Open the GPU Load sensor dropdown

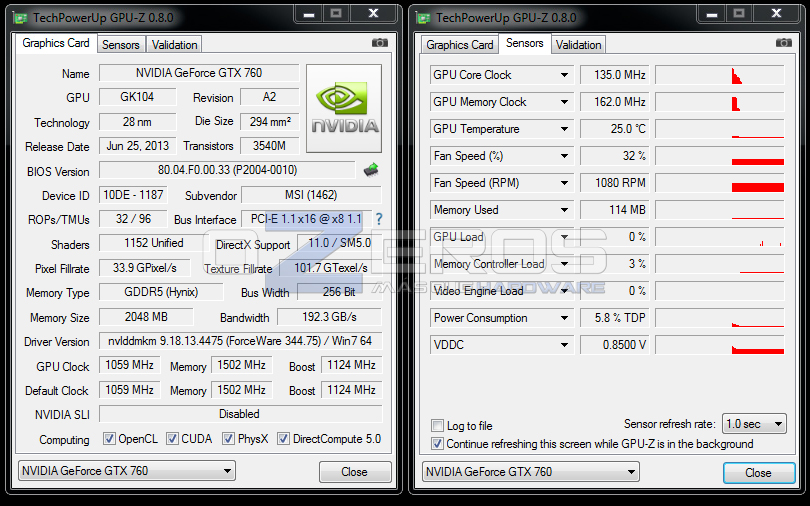[x=564, y=237]
